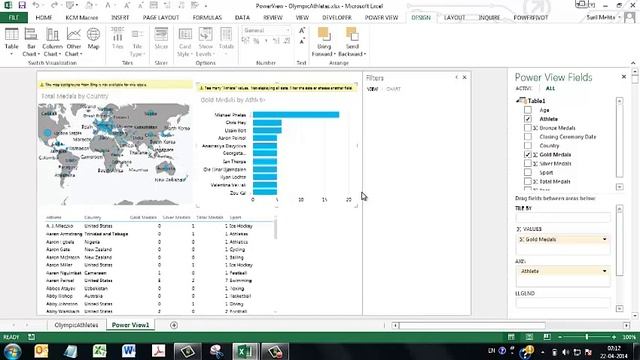This screenshot has width=640, height=360.
Task: Open Excel from the Windows taskbar
Action: click(x=245, y=351)
